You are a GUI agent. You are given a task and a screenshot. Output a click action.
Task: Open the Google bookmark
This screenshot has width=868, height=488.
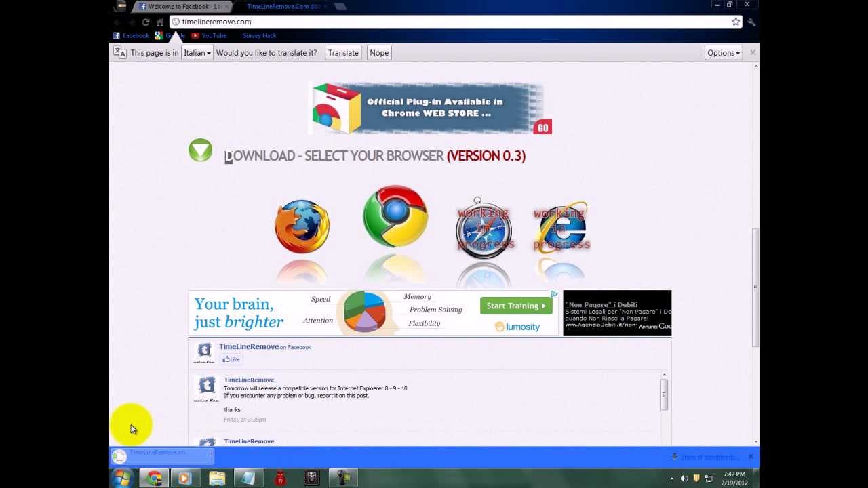point(170,35)
